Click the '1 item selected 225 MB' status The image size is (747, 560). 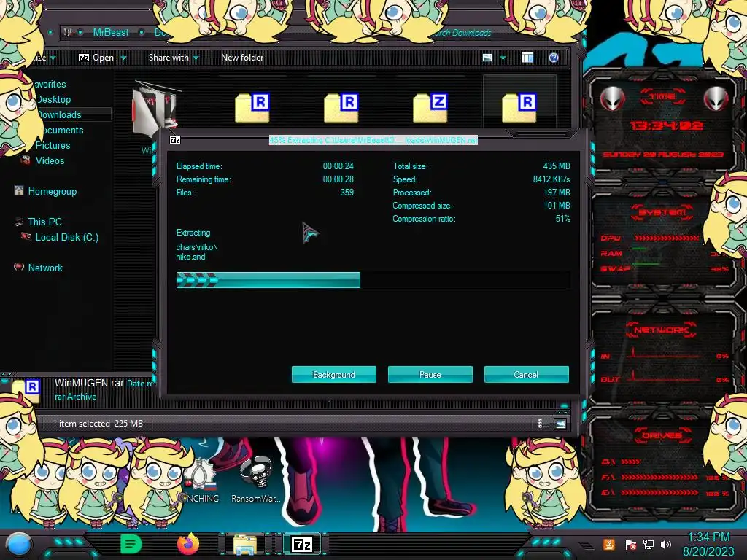(98, 424)
